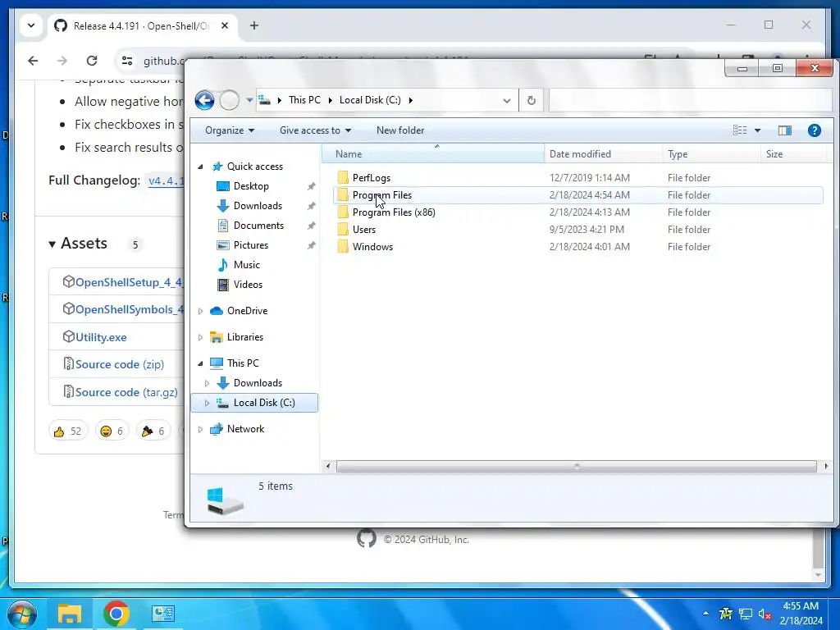Sort by the Type column header
The image size is (840, 630).
(x=711, y=153)
